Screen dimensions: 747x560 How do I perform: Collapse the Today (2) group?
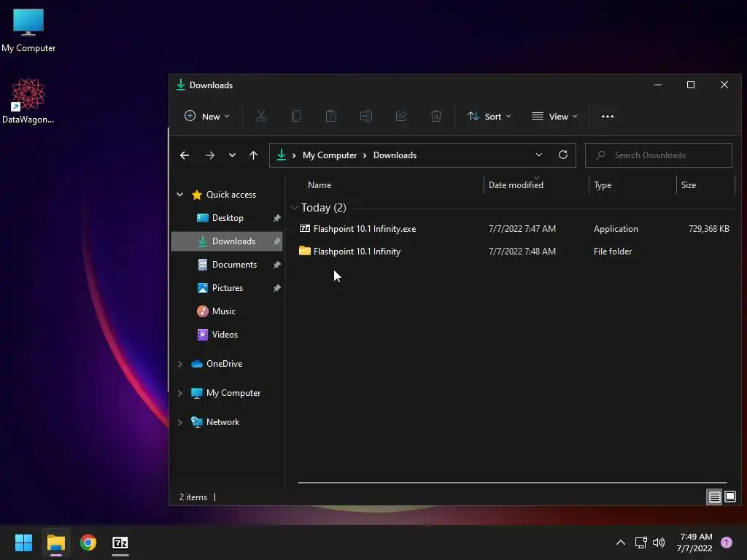294,208
